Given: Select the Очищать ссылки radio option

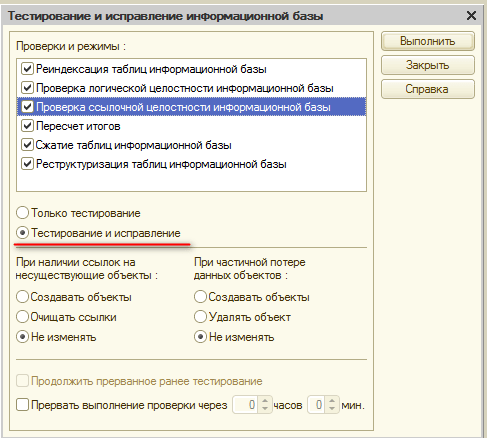Looking at the screenshot, I should pos(22,317).
